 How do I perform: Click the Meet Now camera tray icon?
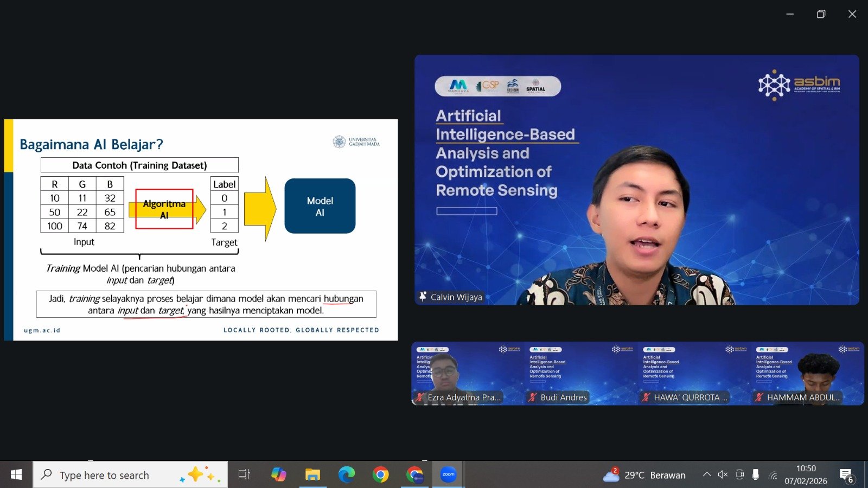coord(739,475)
